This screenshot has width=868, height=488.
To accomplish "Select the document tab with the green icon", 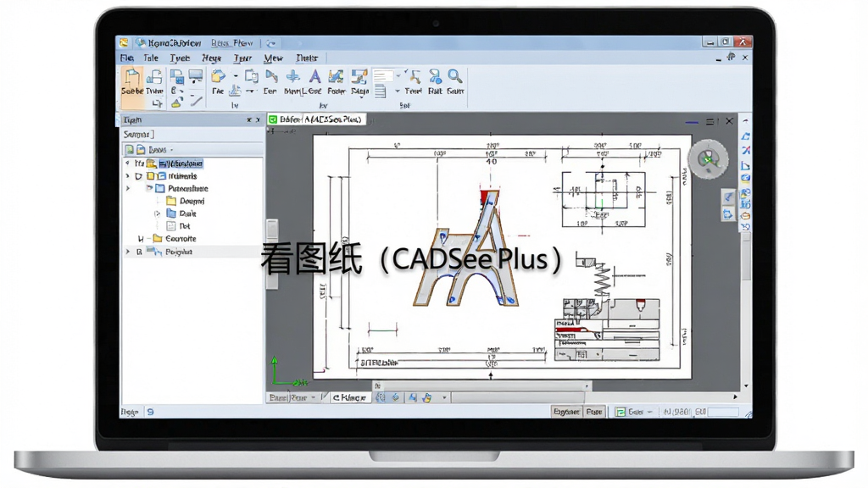I will 316,119.
